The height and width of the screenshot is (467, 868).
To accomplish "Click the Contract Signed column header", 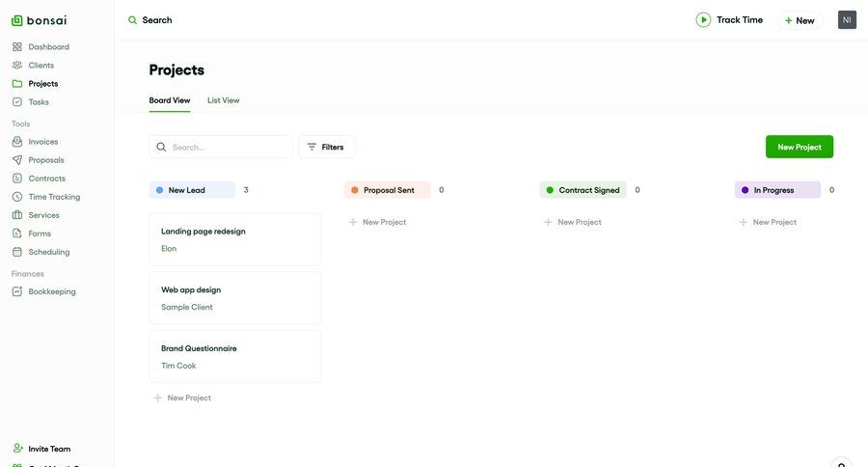I will tap(583, 190).
